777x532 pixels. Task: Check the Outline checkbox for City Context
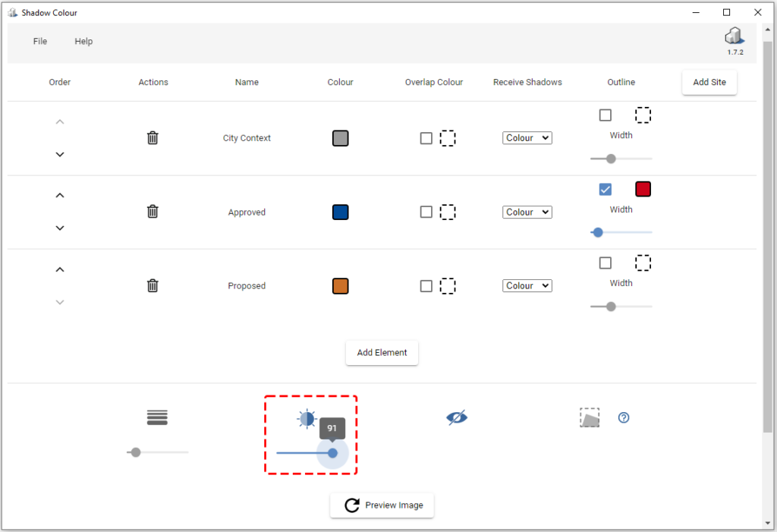(606, 115)
